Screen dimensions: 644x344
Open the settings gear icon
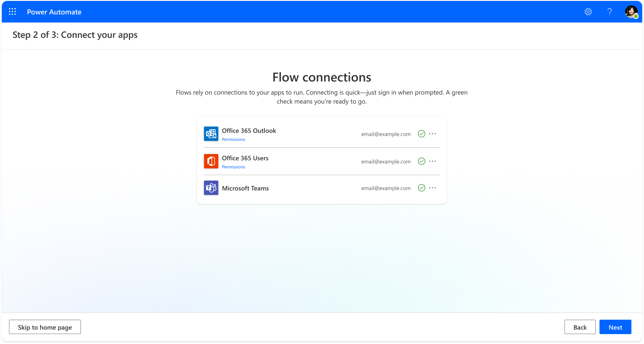[x=588, y=12]
